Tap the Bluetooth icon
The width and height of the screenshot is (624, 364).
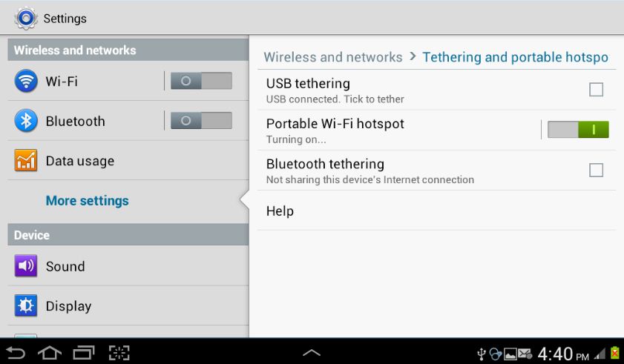26,121
